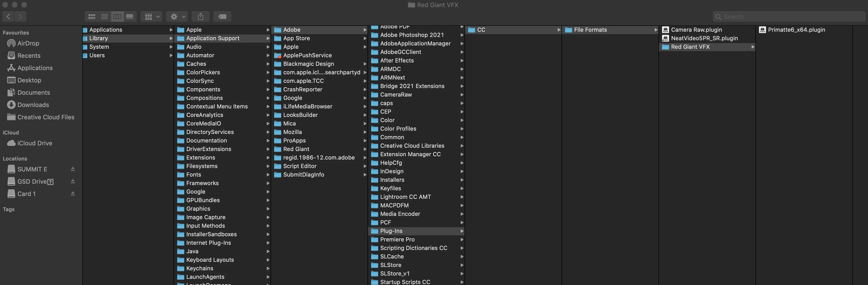This screenshot has height=285, width=868.
Task: Open the Blackmagic Design folder
Action: (x=308, y=64)
